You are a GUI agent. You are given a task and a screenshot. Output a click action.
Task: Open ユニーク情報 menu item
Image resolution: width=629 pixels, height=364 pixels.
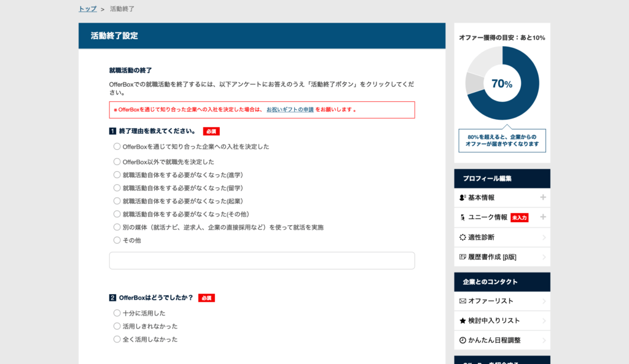502,217
